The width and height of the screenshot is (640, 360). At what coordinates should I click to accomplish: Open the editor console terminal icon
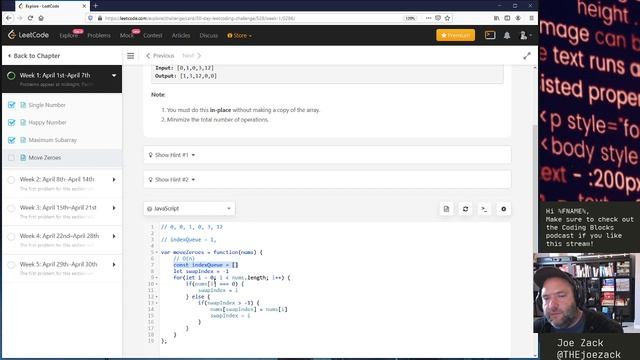pyautogui.click(x=484, y=209)
